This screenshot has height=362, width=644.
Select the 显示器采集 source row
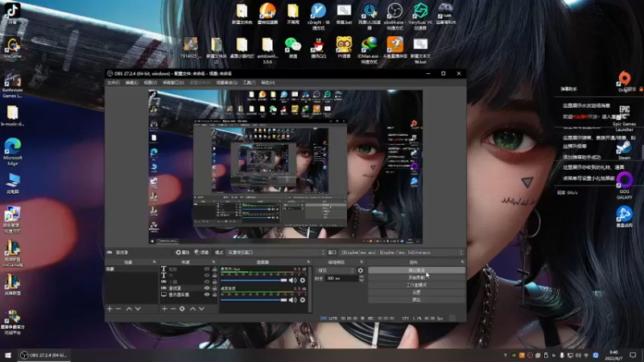(188, 294)
